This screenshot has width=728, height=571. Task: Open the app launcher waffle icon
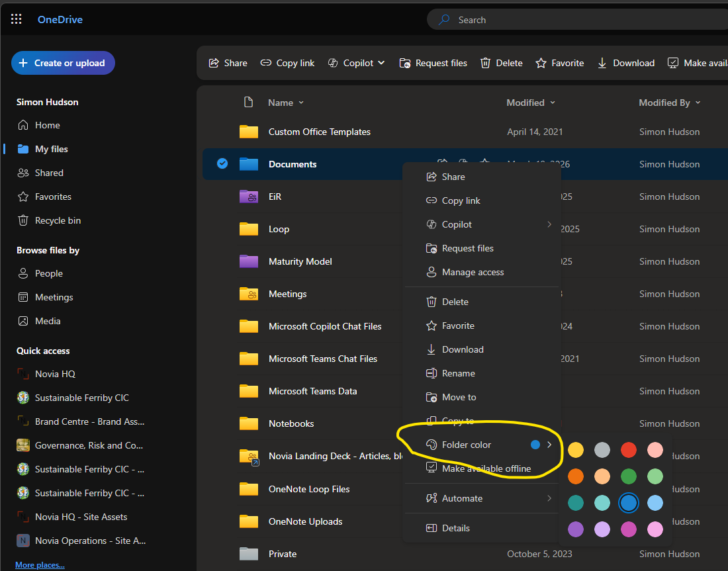[17, 19]
